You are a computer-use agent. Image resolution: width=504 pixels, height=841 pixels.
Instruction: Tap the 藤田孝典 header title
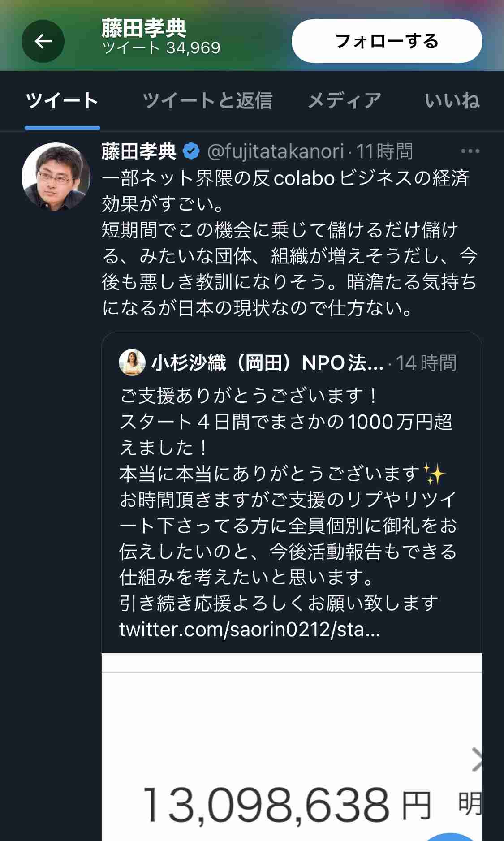pos(144,28)
